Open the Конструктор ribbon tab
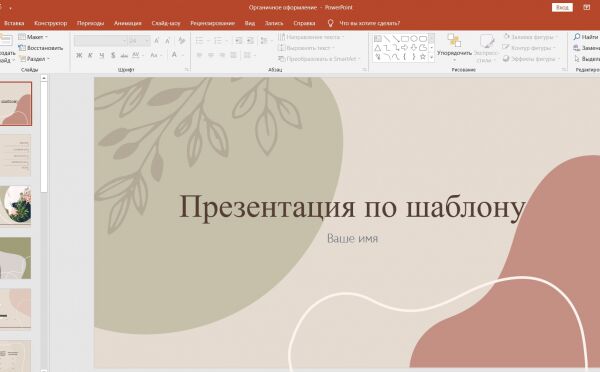This screenshot has width=600, height=372. [51, 23]
